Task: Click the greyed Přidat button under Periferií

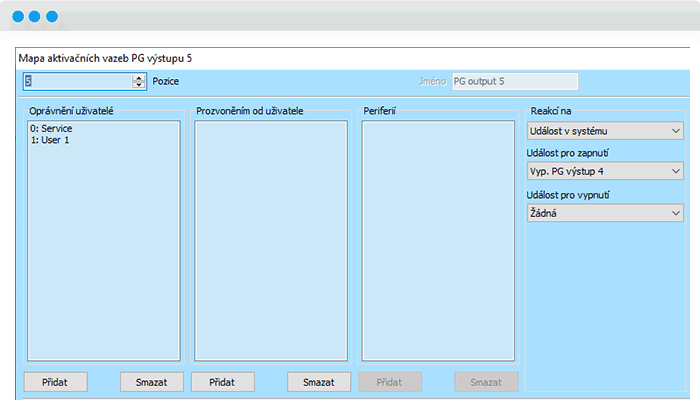Action: click(391, 382)
